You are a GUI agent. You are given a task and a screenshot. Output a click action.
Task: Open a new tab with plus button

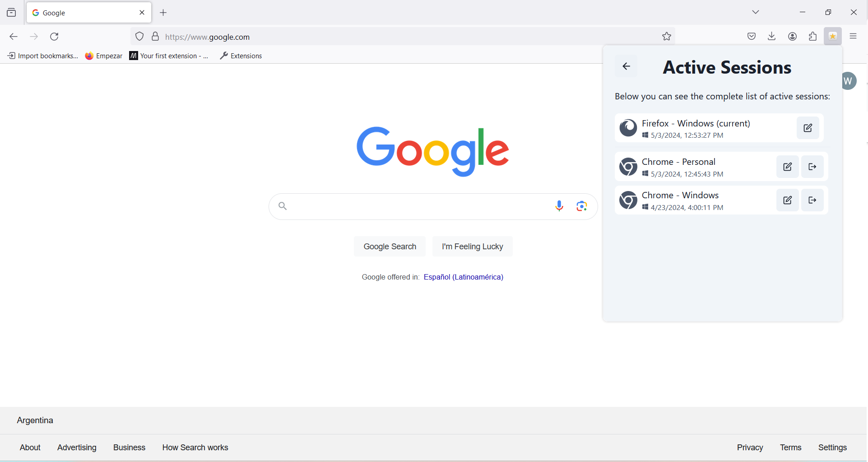tap(163, 13)
